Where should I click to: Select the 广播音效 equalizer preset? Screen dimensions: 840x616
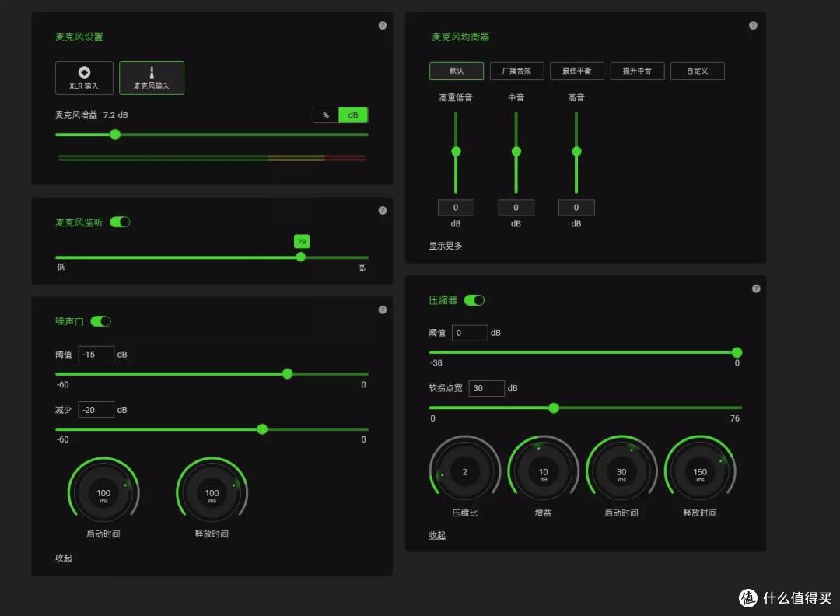tap(516, 71)
